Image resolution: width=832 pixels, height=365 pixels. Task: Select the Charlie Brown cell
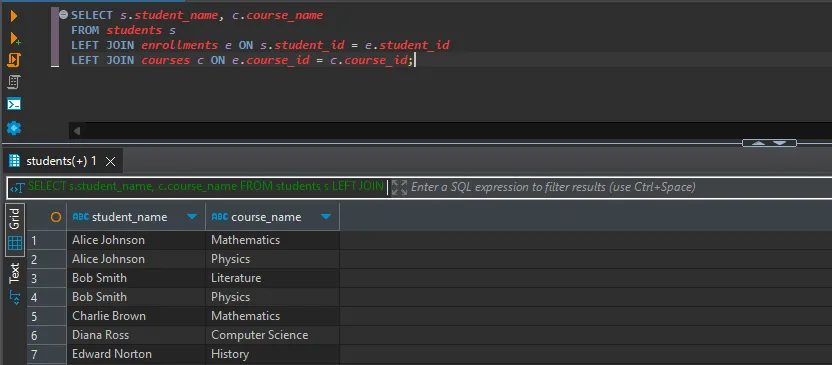coord(136,316)
